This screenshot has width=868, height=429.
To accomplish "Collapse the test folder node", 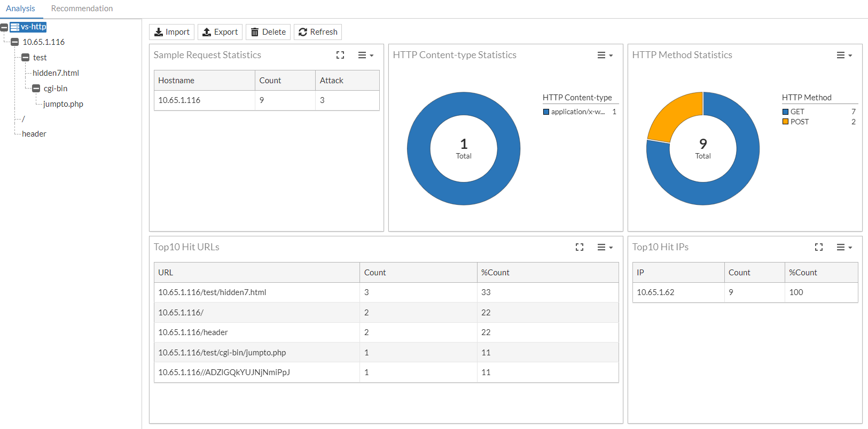I will (25, 58).
